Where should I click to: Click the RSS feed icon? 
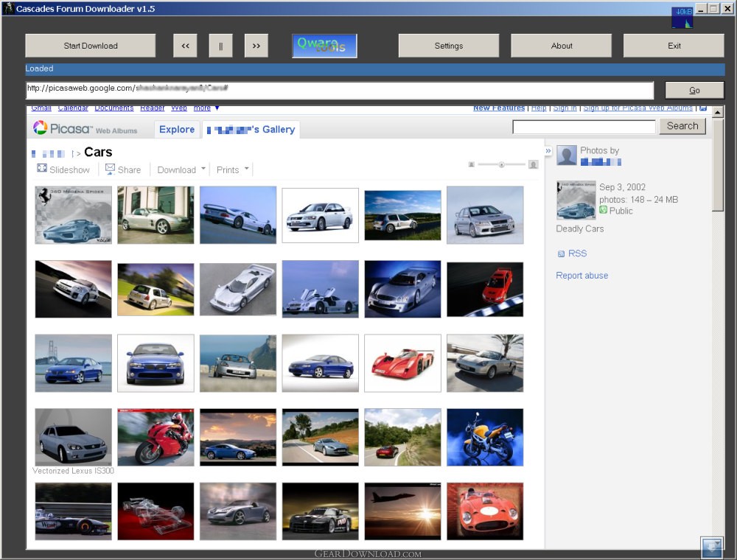pos(561,253)
